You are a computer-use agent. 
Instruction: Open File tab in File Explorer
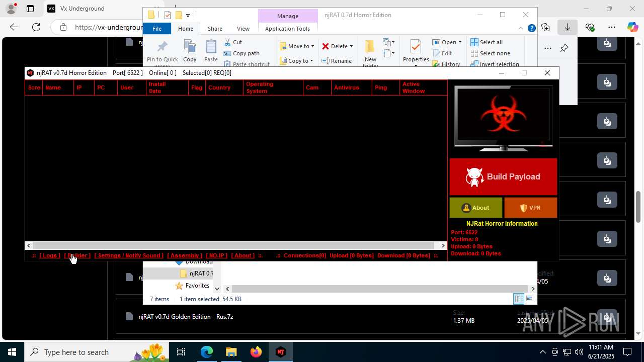coord(157,29)
